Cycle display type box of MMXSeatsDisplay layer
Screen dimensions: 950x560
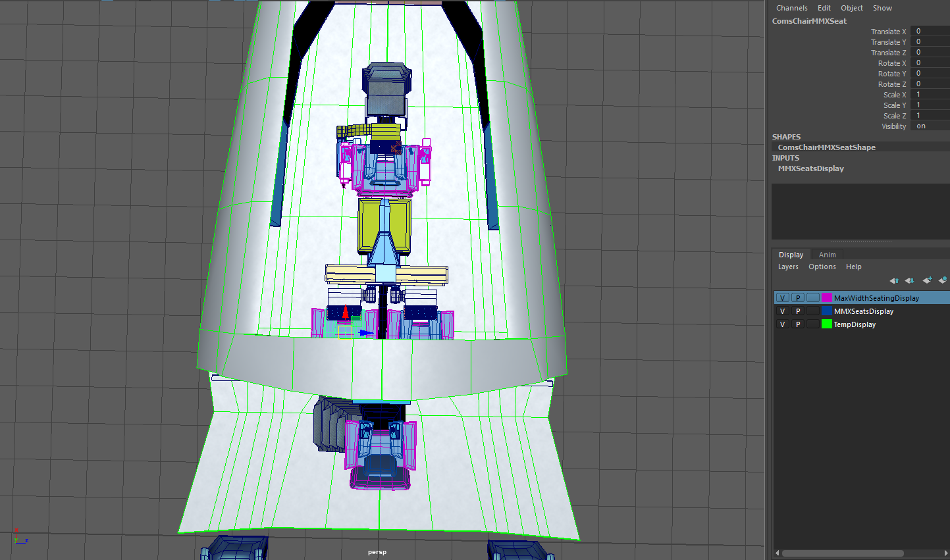coord(813,311)
